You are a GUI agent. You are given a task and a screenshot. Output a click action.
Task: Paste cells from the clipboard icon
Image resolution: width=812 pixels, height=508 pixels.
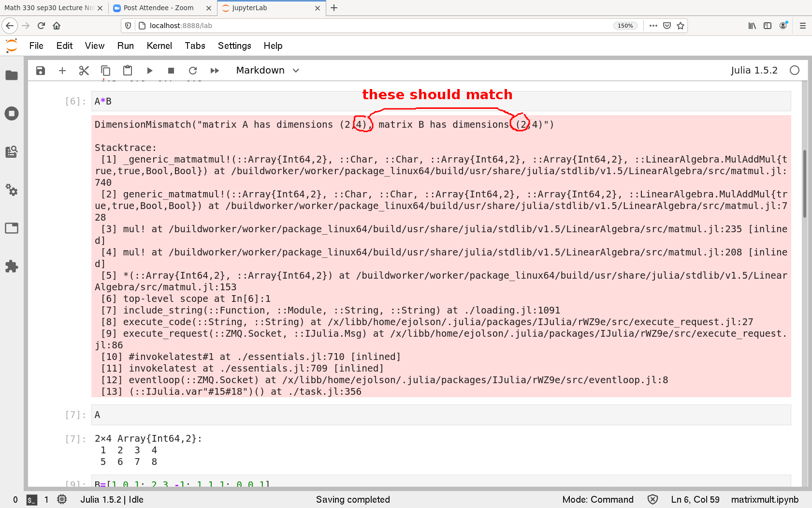click(x=128, y=71)
